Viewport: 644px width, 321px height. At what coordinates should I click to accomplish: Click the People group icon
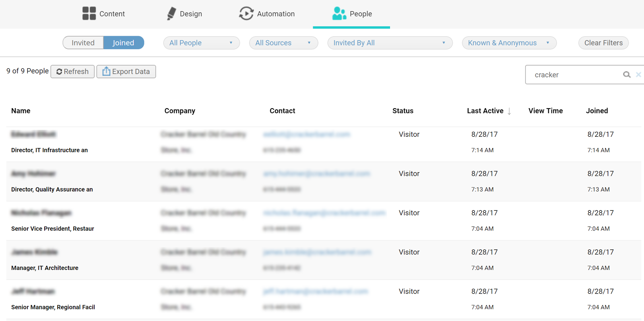coord(339,13)
